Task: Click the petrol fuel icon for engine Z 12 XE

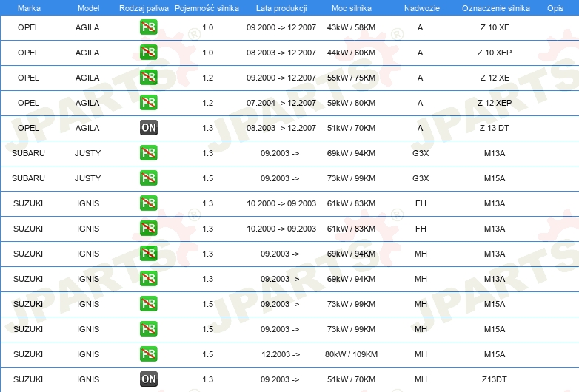Action: (148, 78)
